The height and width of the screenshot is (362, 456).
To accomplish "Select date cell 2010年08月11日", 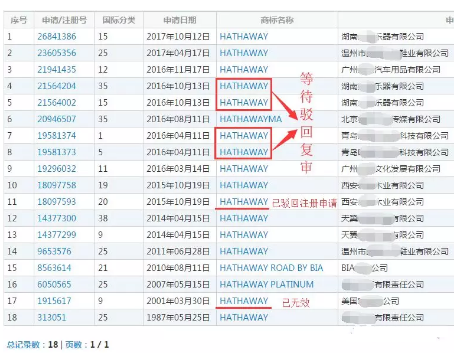I will click(178, 268).
